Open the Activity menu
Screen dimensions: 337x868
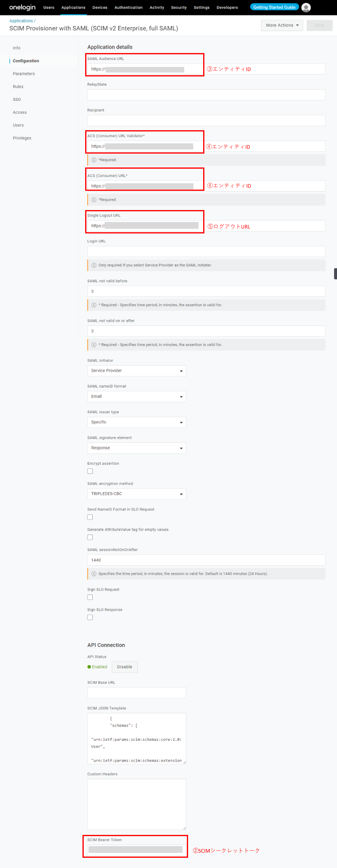[x=157, y=7]
